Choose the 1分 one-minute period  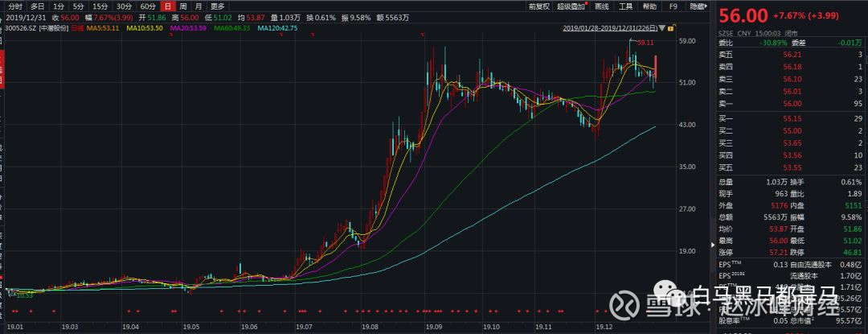[59, 6]
